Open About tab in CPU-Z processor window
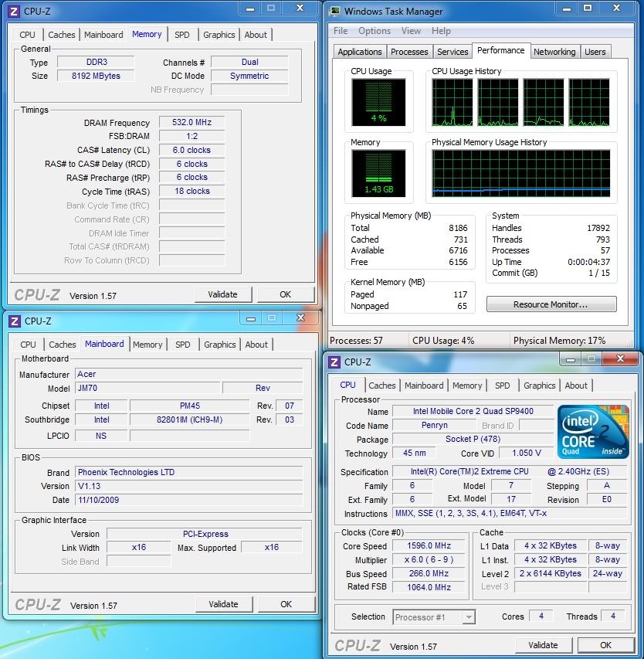This screenshot has width=644, height=659. tap(576, 386)
